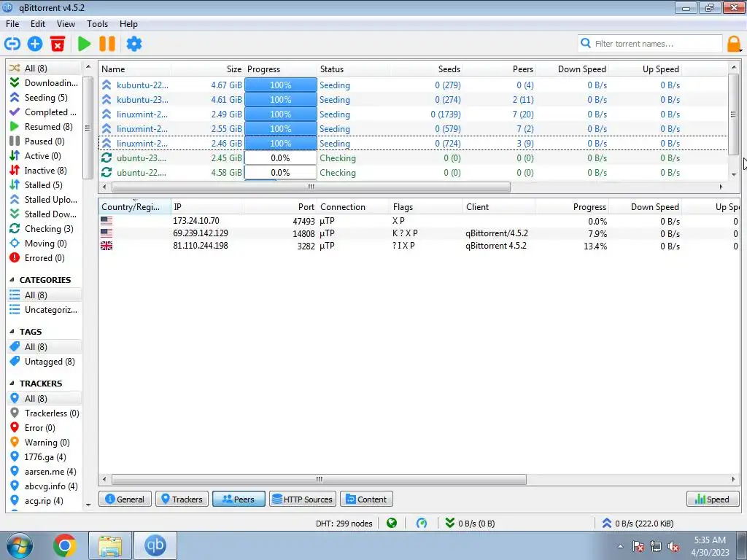
Task: Open the Content tab
Action: tap(366, 499)
